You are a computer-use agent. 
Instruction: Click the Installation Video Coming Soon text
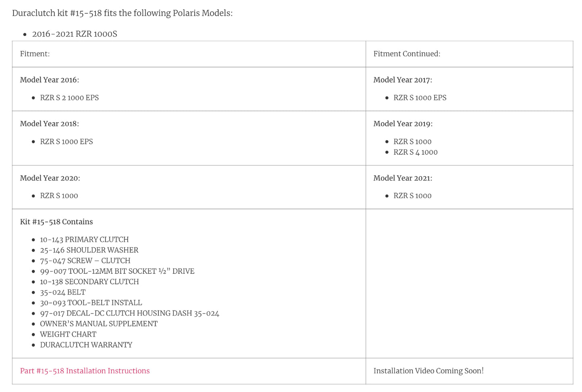tap(428, 371)
